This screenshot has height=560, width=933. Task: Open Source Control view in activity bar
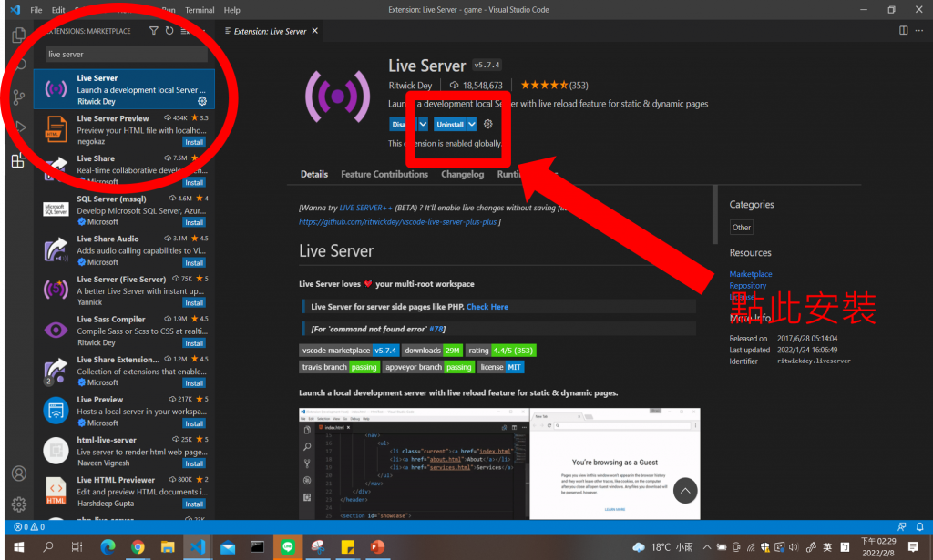tap(18, 97)
